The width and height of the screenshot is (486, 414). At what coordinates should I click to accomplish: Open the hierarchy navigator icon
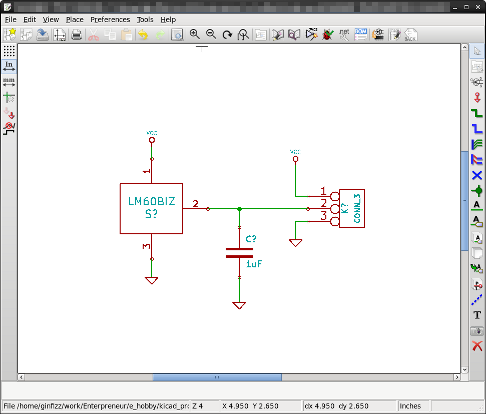[x=260, y=35]
